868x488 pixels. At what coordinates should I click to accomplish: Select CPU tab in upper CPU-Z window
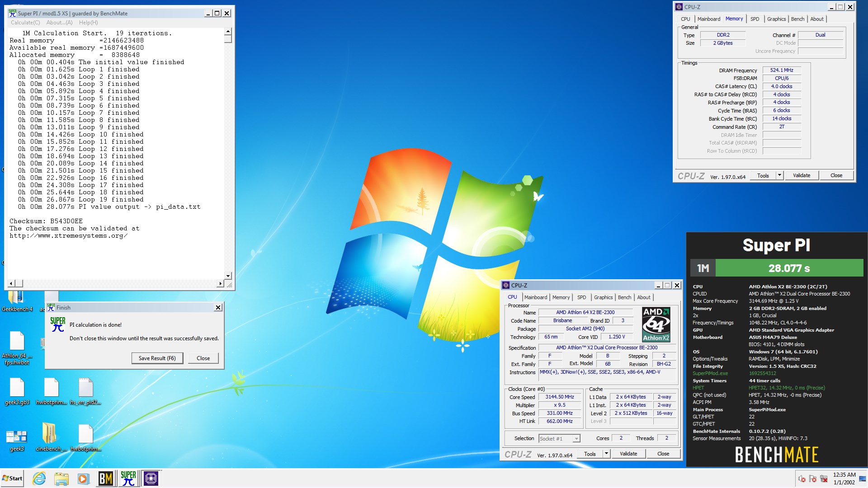[x=685, y=19]
